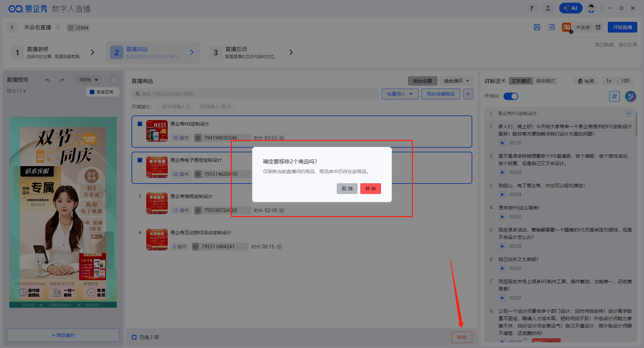Redo the preview change

62,80
